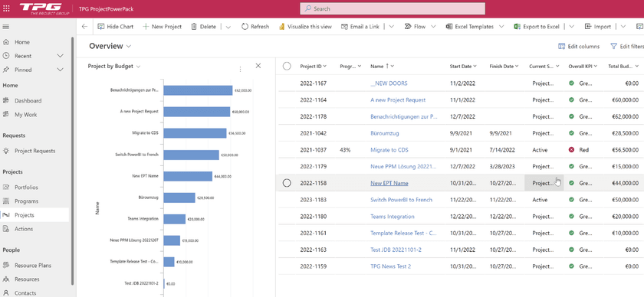The image size is (644, 297).
Task: Select the New EPT Name row checkbox
Action: [x=287, y=183]
